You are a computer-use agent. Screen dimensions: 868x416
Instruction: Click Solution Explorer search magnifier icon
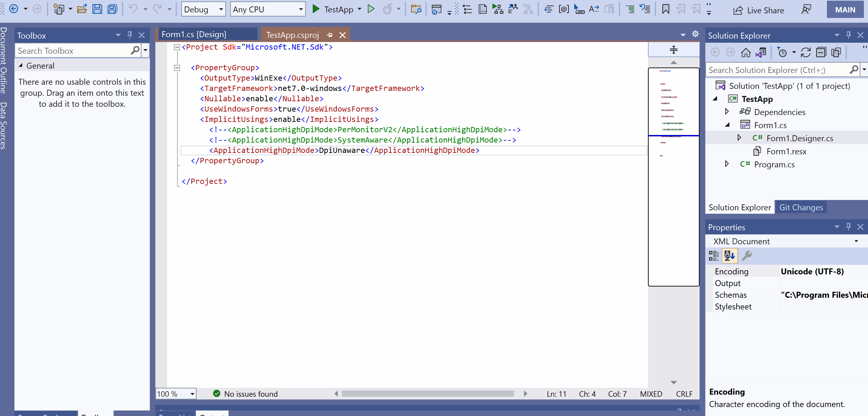[854, 70]
